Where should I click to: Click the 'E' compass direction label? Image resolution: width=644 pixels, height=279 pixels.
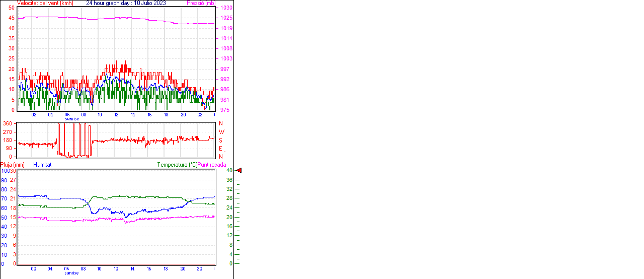(220, 149)
